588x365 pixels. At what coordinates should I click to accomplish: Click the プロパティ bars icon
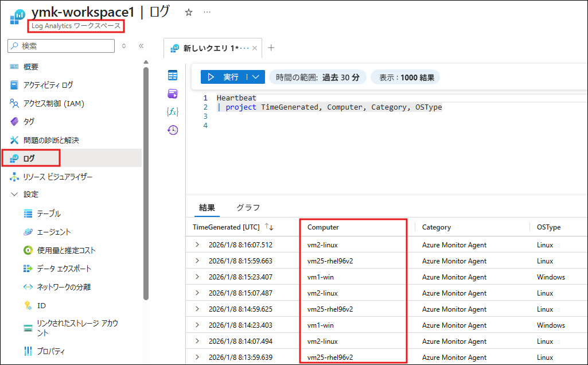(28, 351)
